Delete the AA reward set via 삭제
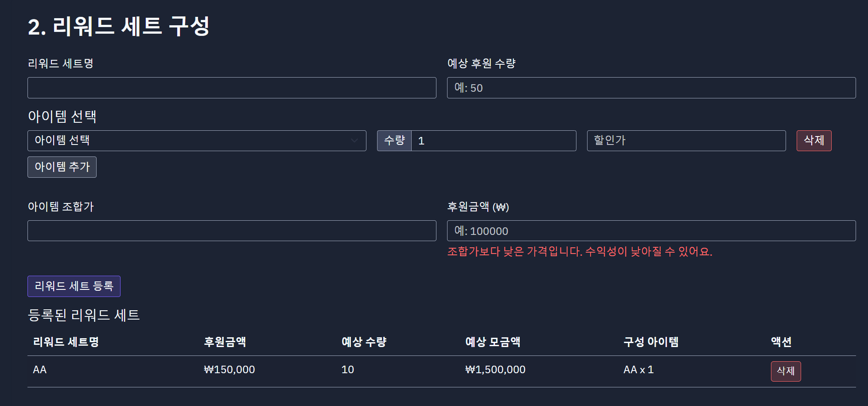 (786, 371)
